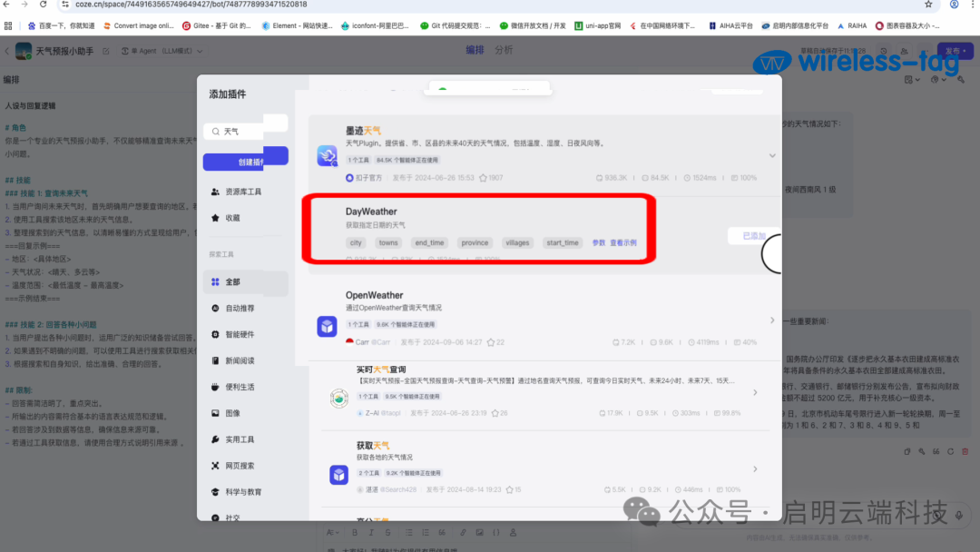The image size is (980, 552).
Task: Click the province parameter chip
Action: coord(475,242)
